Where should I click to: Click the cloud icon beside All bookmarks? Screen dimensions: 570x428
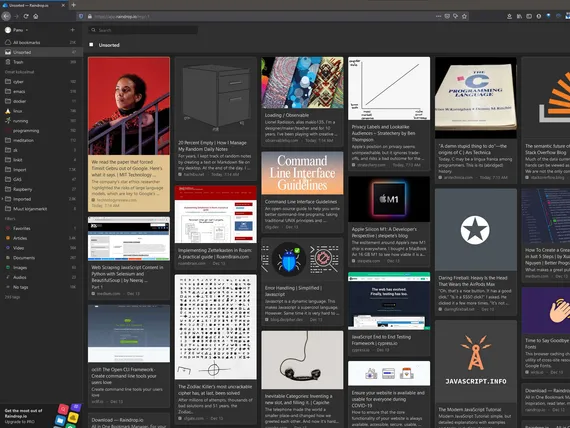[x=8, y=42]
